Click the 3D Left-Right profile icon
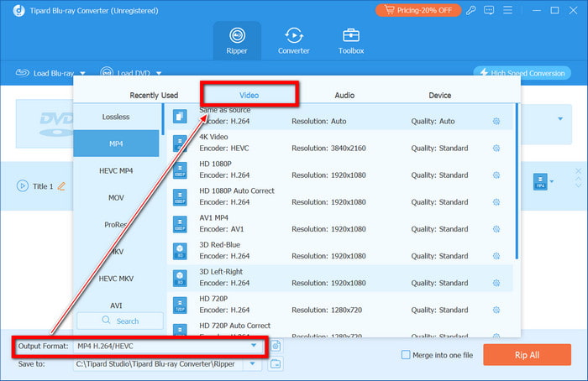588x381 pixels. (x=180, y=278)
